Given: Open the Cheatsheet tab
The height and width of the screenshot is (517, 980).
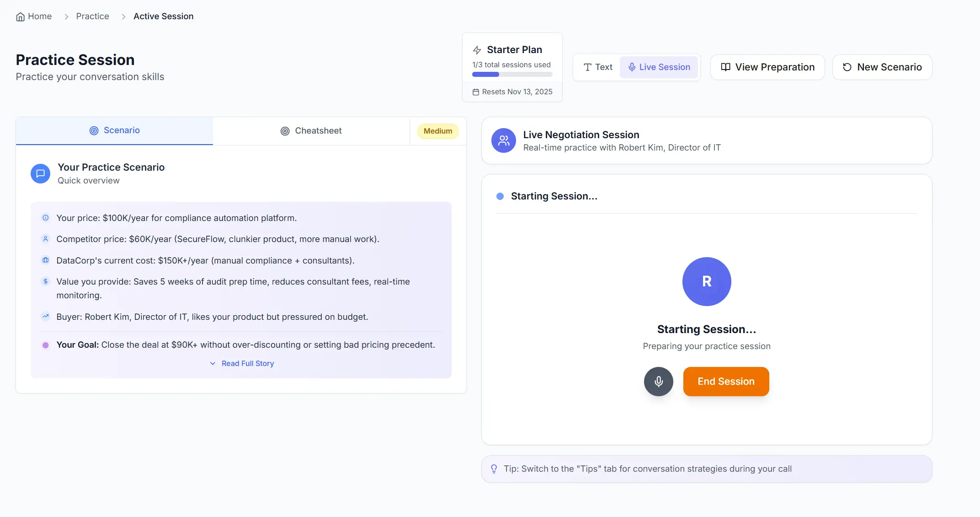Looking at the screenshot, I should 311,131.
